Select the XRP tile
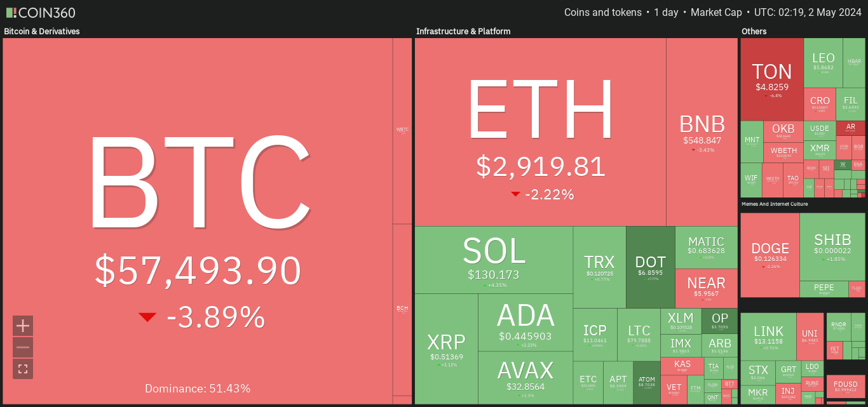The image size is (868, 407). tap(446, 349)
